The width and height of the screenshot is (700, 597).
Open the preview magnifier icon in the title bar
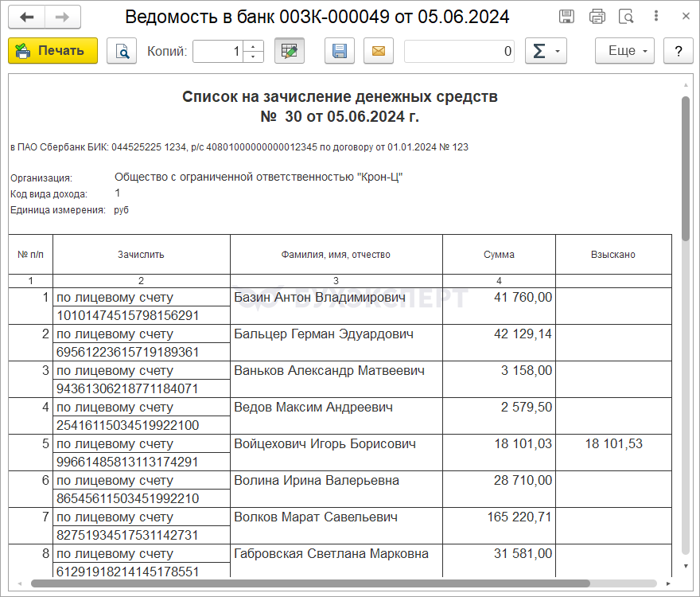[x=626, y=17]
